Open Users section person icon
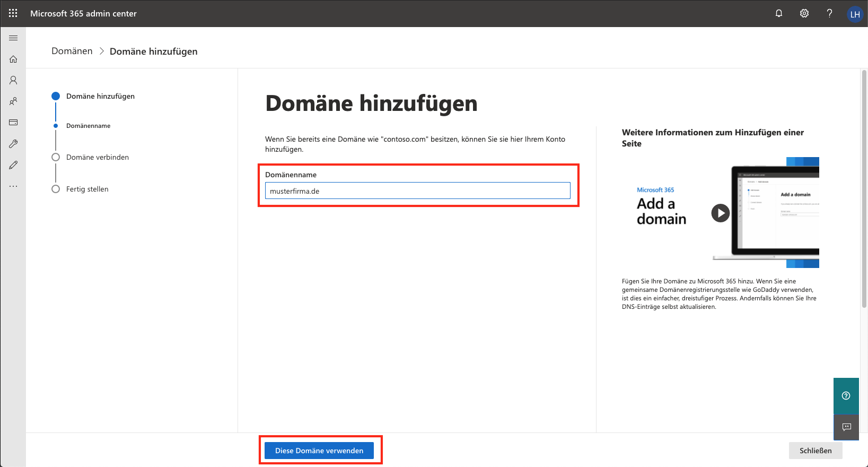The image size is (868, 467). (13, 80)
